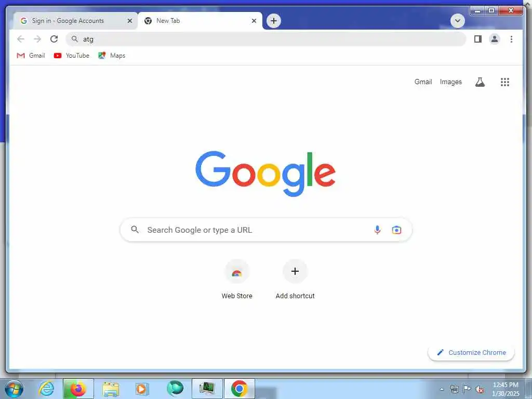Viewport: 532px width, 399px height.
Task: Click the Gmail link at top right
Action: pos(423,82)
